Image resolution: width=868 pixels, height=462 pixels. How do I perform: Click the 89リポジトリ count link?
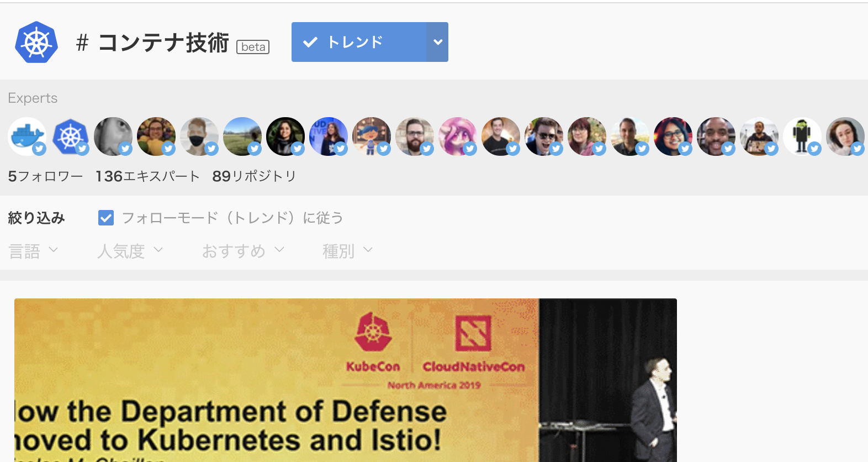tap(254, 176)
